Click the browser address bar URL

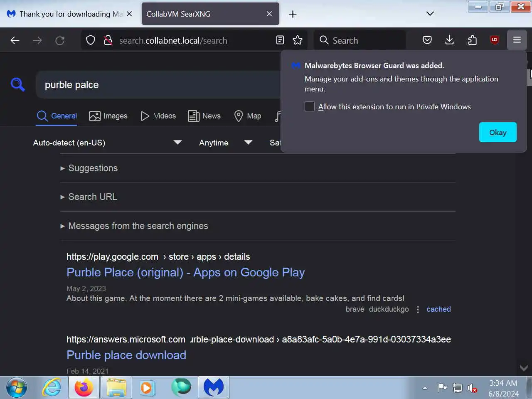[173, 40]
